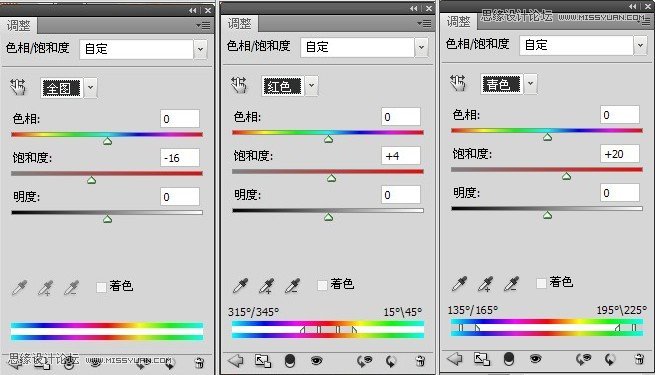Select 调整 tab in Master panel

[x=18, y=25]
